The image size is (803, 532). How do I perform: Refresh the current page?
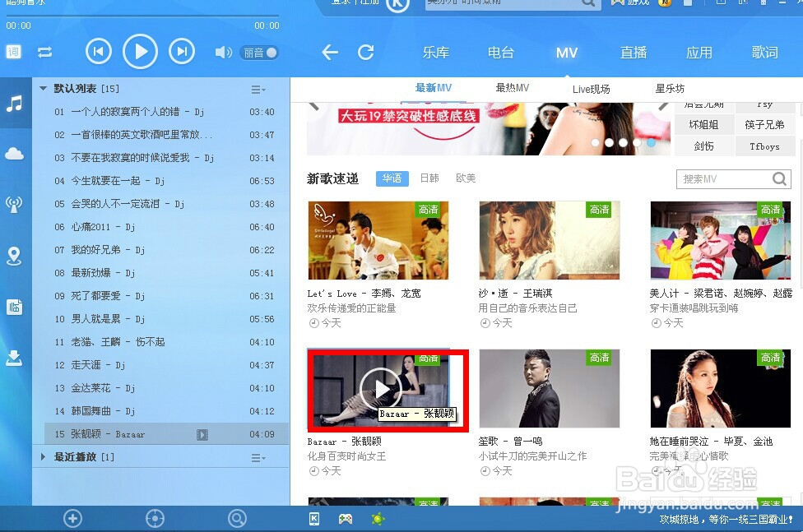pyautogui.click(x=365, y=53)
